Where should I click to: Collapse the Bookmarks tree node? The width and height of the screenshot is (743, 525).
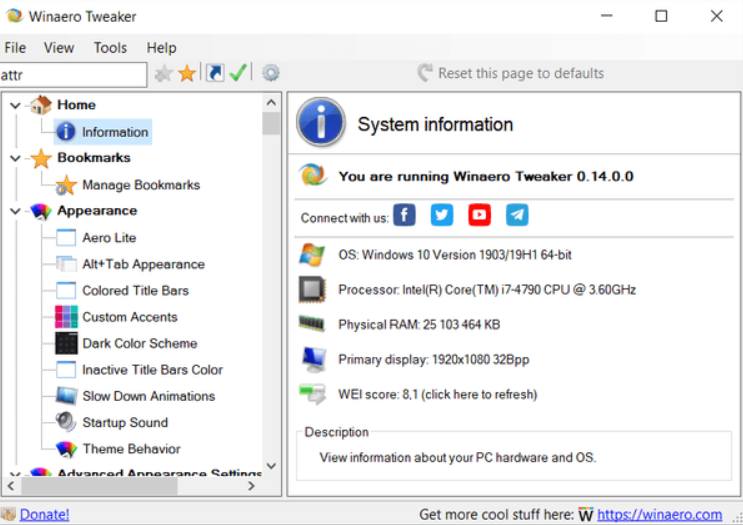click(15, 158)
